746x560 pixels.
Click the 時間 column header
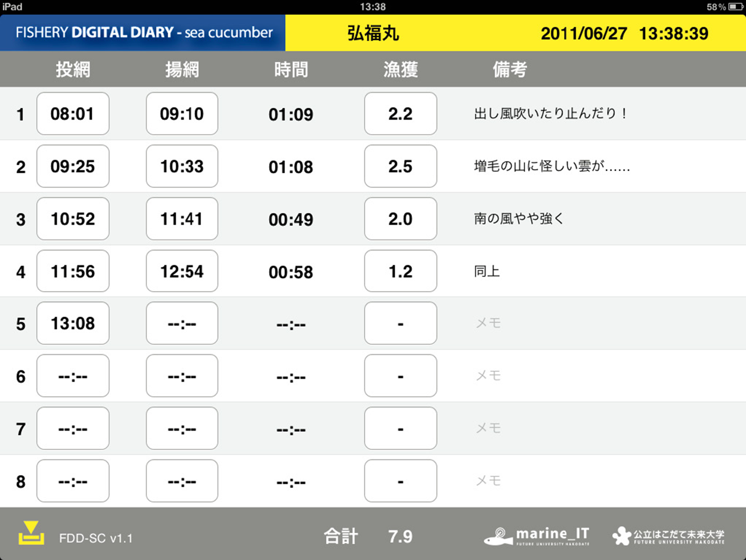pyautogui.click(x=291, y=69)
